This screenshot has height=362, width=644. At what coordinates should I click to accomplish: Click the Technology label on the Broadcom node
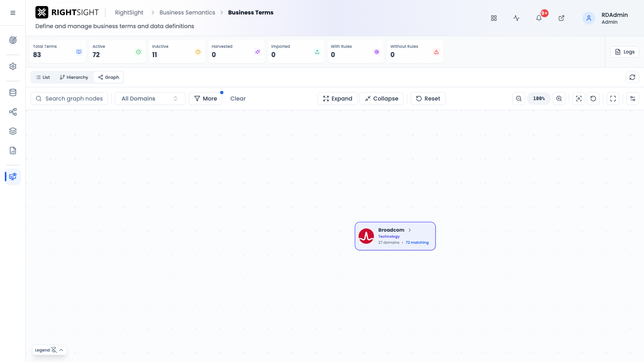click(389, 237)
